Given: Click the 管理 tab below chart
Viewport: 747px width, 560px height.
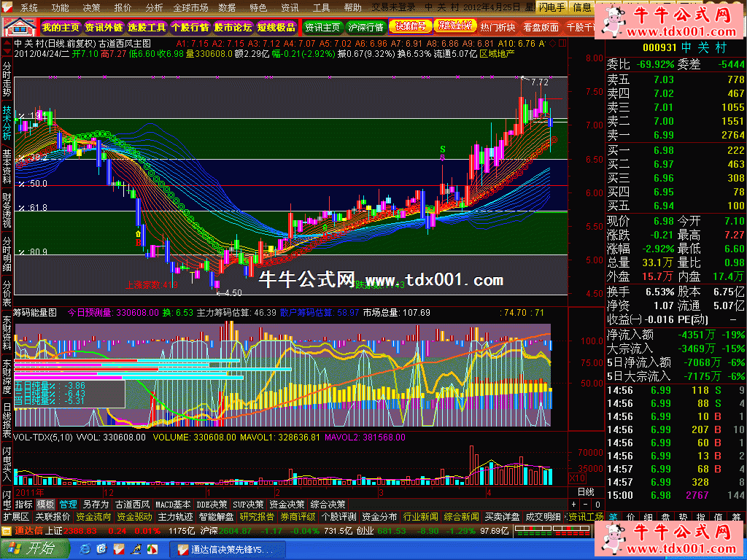Looking at the screenshot, I should (68, 505).
